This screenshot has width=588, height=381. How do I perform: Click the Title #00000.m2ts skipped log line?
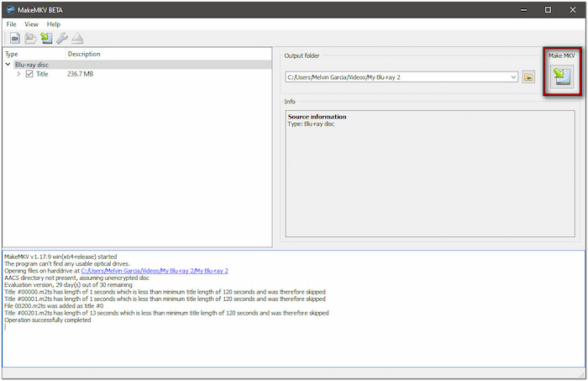[x=165, y=292]
